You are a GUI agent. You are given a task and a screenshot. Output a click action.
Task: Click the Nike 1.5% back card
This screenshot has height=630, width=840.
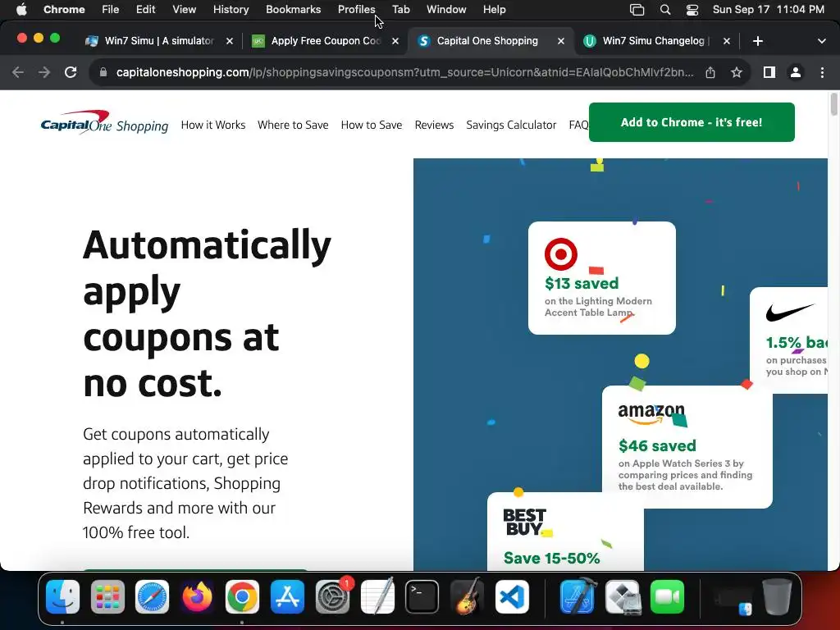click(788, 340)
